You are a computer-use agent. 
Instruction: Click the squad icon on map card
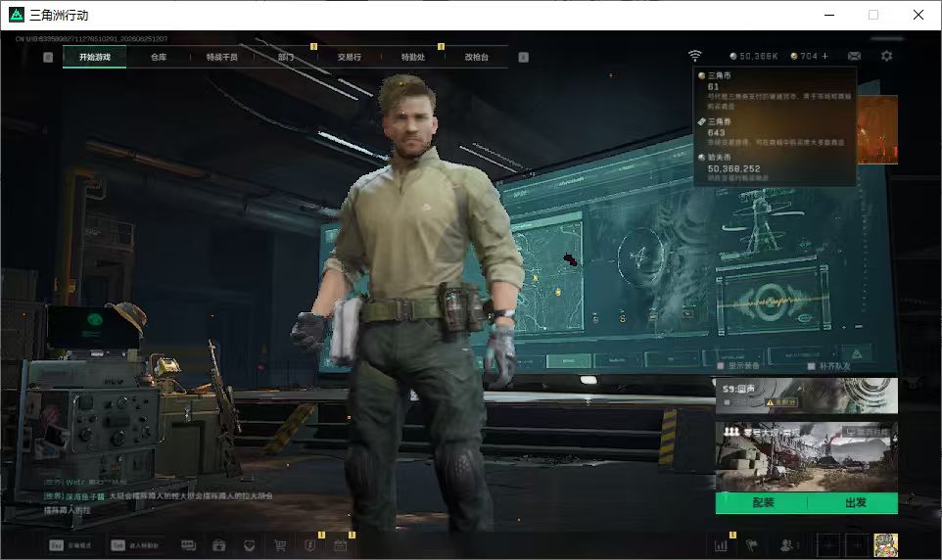[731, 432]
